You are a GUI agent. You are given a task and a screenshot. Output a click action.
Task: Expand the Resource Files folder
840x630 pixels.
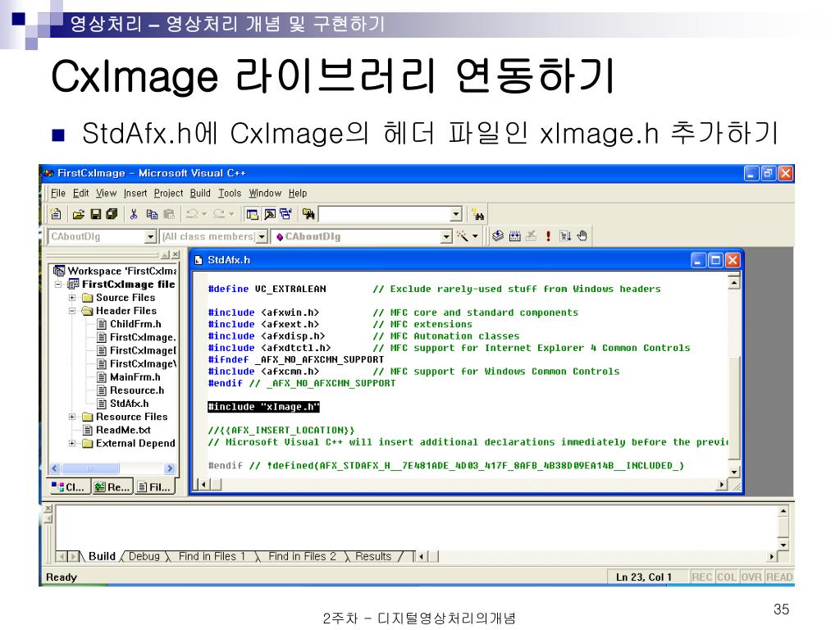click(72, 417)
